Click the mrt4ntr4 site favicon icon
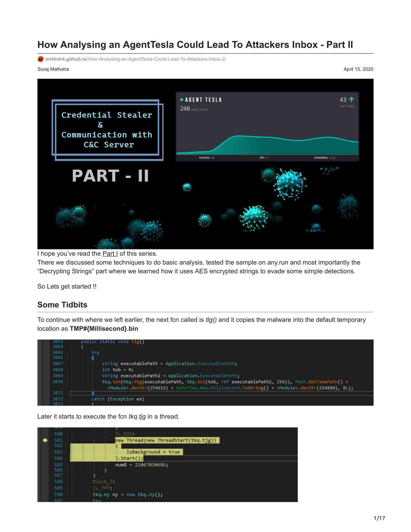The width and height of the screenshot is (411, 532). [41, 59]
